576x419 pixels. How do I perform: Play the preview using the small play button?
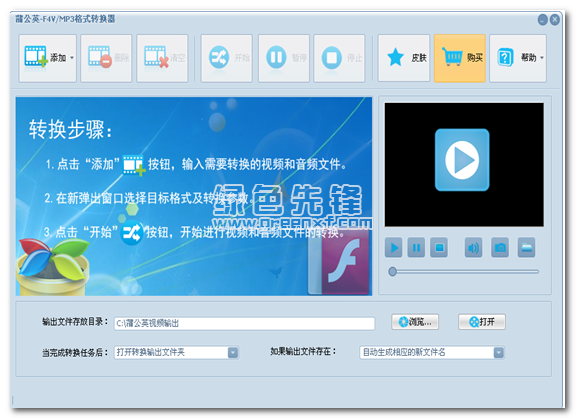393,248
